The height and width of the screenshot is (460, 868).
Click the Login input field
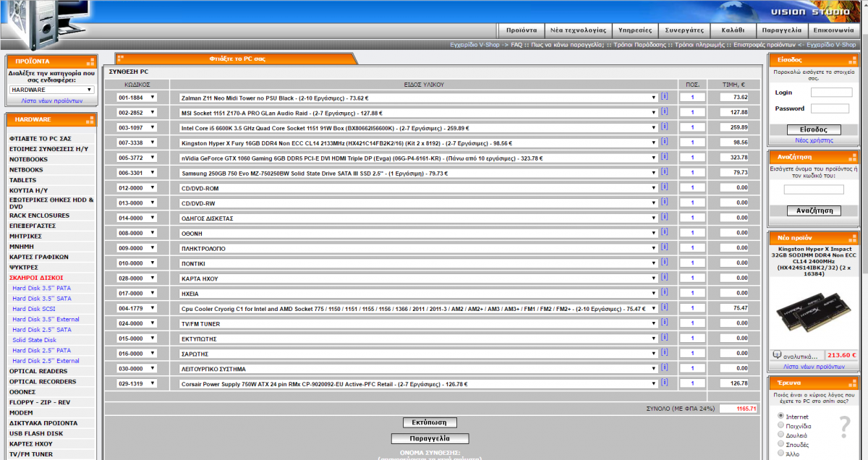pos(831,93)
